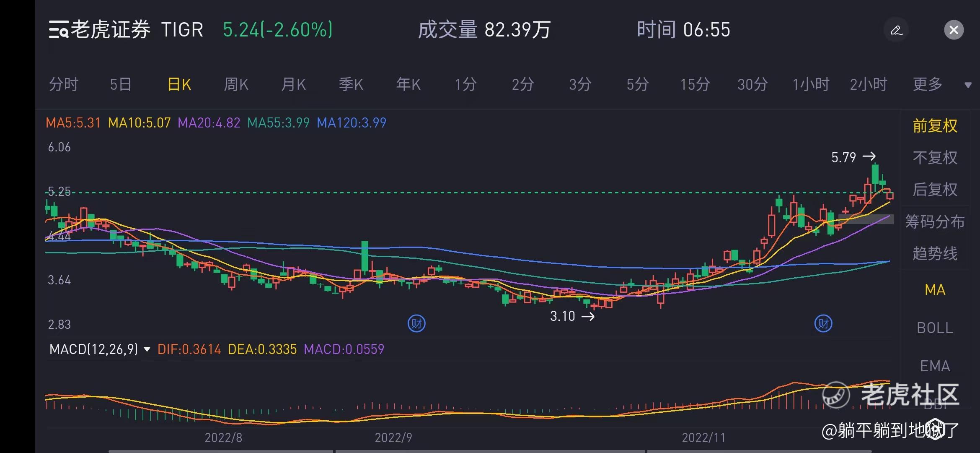
Task: Open the stock search list icon
Action: click(58, 30)
